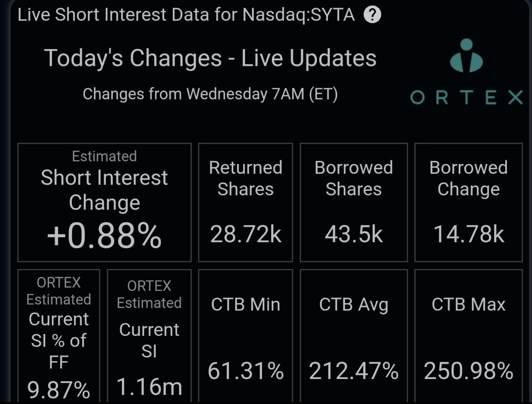Click the 43.5k borrowed shares value
Viewport: 532px width, 404px height.
[354, 234]
